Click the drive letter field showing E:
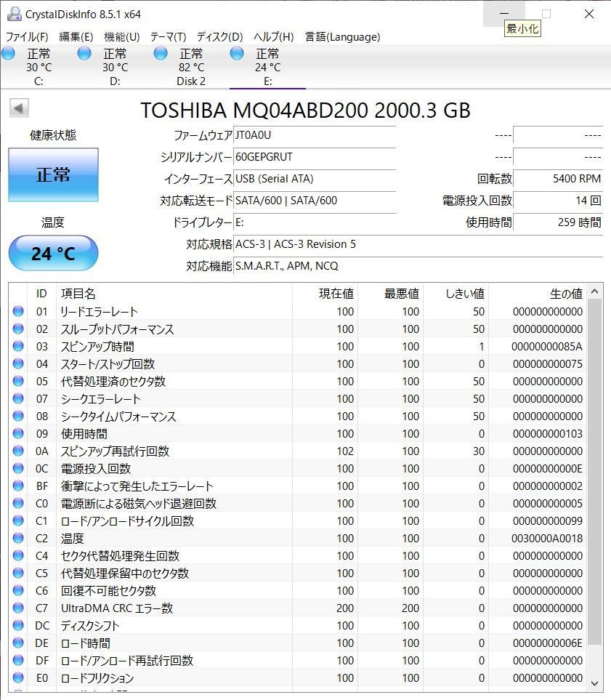 tap(315, 222)
